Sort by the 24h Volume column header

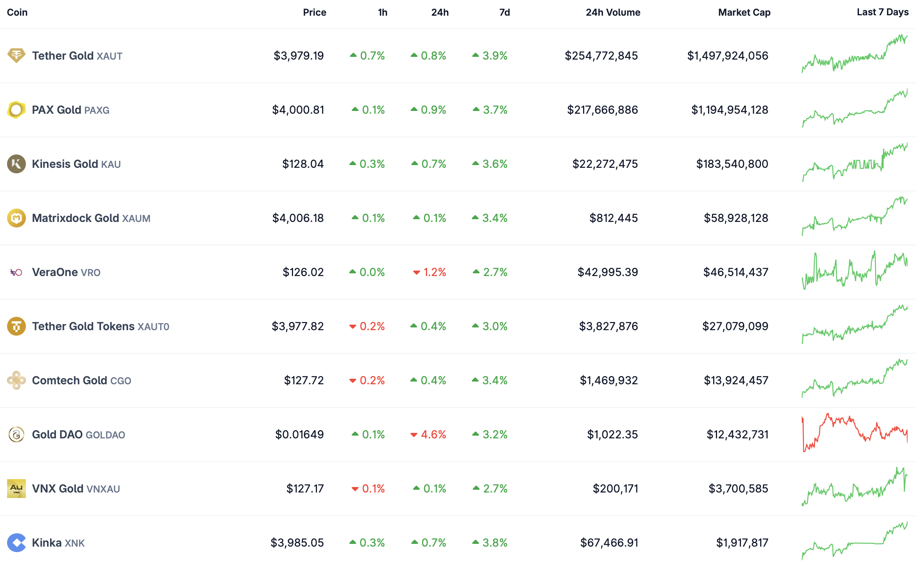(613, 13)
